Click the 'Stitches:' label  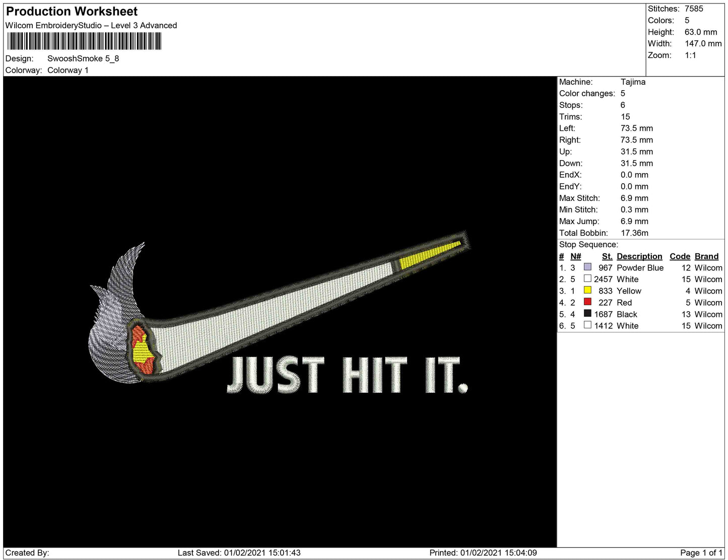tap(664, 9)
